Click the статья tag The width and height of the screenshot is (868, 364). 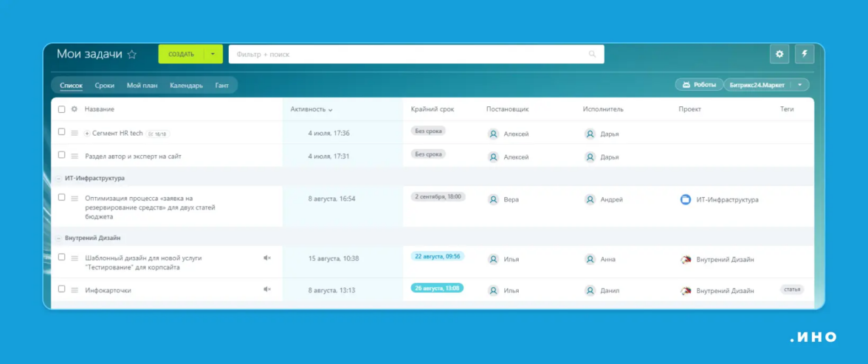coord(791,289)
